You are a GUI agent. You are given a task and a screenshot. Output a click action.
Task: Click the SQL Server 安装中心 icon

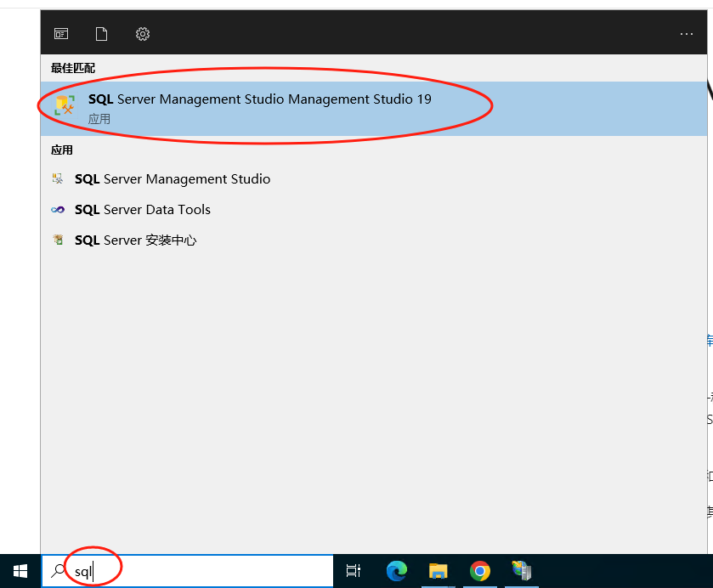(x=58, y=240)
